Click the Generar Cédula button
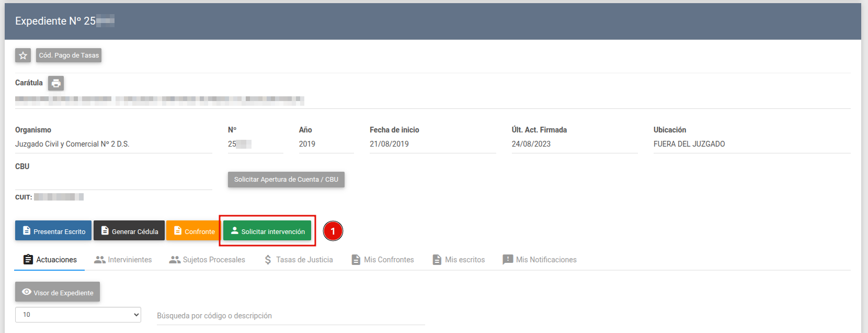 pos(129,231)
